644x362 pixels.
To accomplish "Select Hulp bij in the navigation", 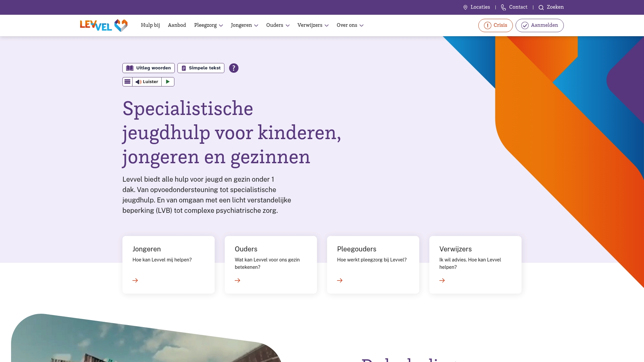I will (150, 25).
